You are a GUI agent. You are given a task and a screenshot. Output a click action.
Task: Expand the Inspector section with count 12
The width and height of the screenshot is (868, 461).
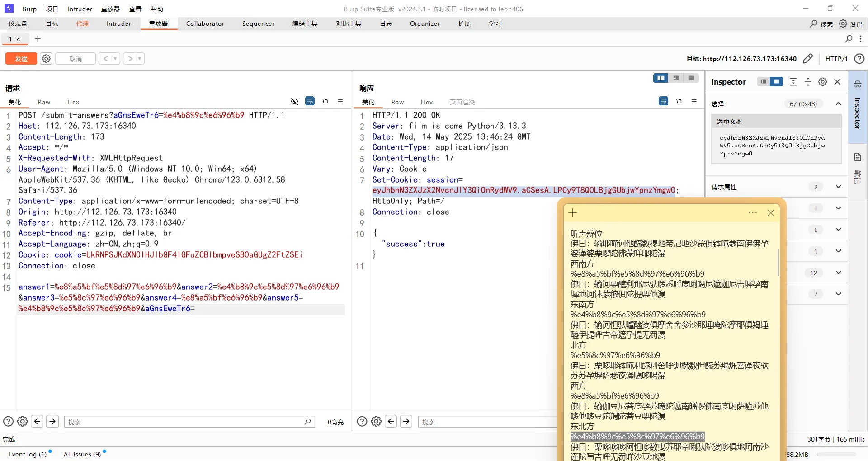[x=838, y=273]
